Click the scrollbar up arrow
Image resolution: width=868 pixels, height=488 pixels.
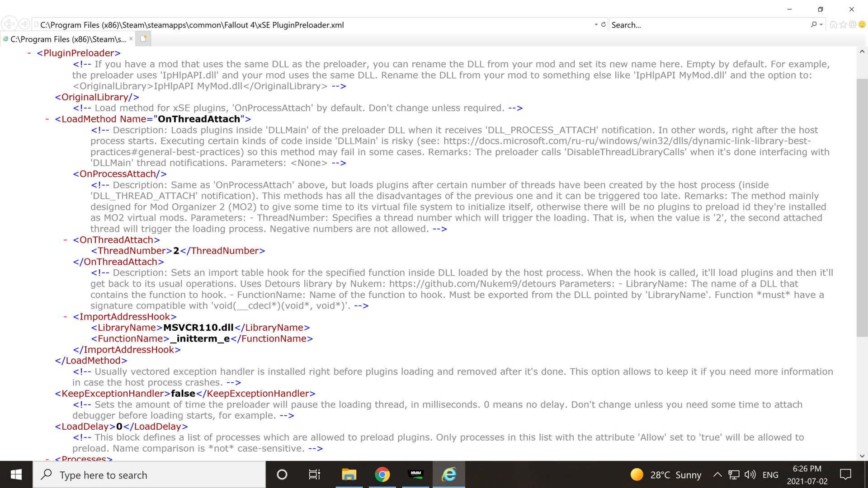(x=862, y=52)
